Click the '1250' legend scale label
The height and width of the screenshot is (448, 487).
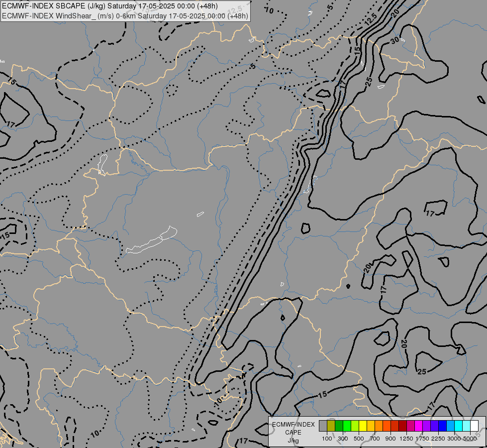406,439
